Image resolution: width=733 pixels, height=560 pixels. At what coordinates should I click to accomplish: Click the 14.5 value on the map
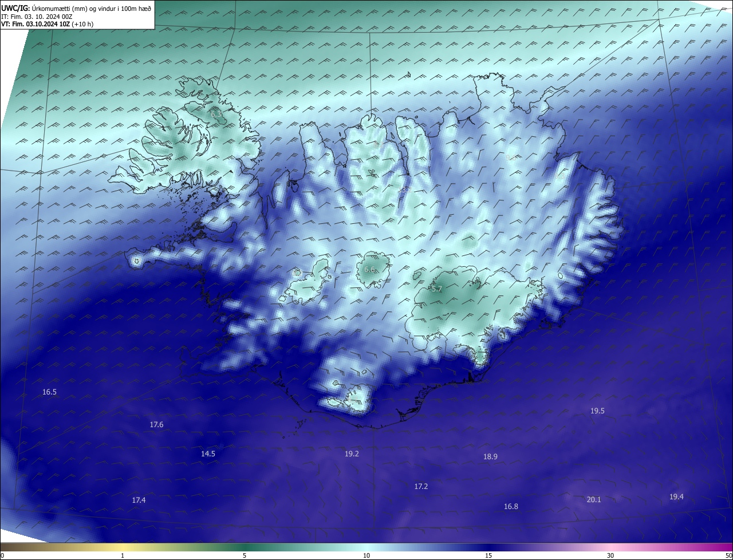pyautogui.click(x=208, y=454)
